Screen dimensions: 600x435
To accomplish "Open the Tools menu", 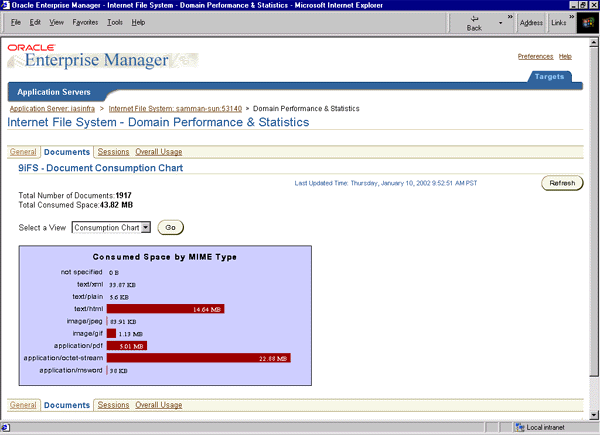I will (115, 22).
